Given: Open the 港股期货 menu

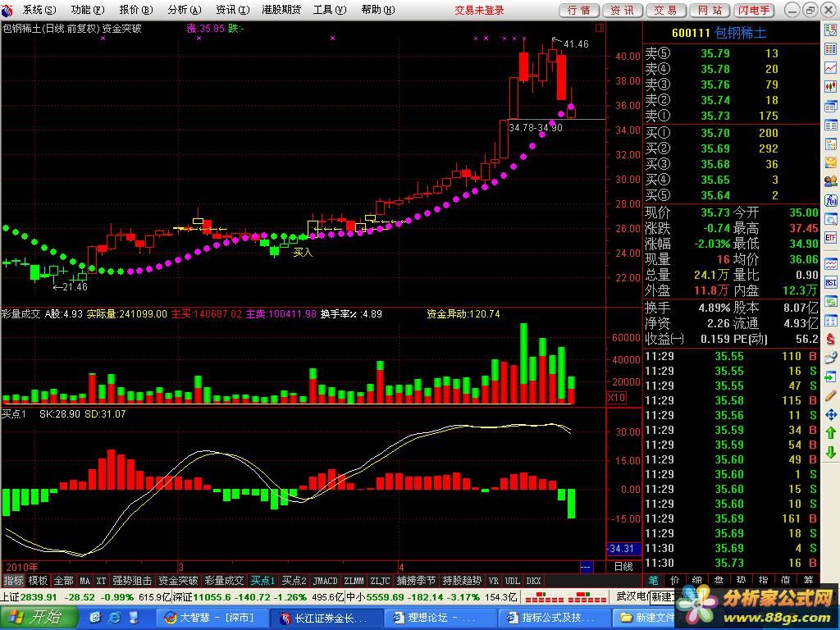Looking at the screenshot, I should [x=281, y=10].
